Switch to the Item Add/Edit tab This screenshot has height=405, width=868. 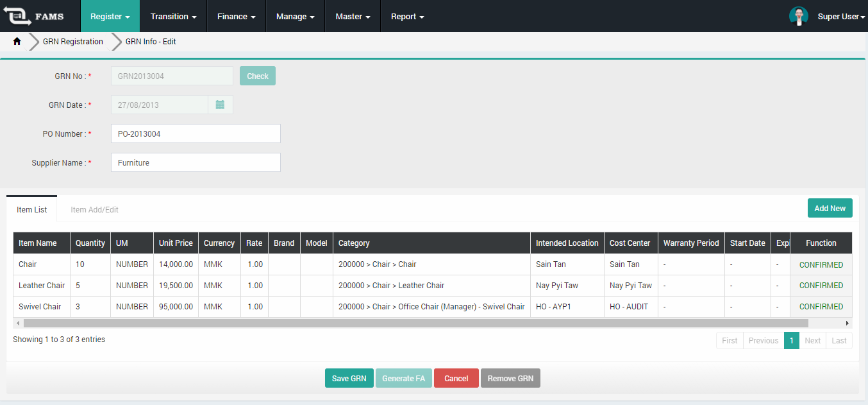click(94, 209)
